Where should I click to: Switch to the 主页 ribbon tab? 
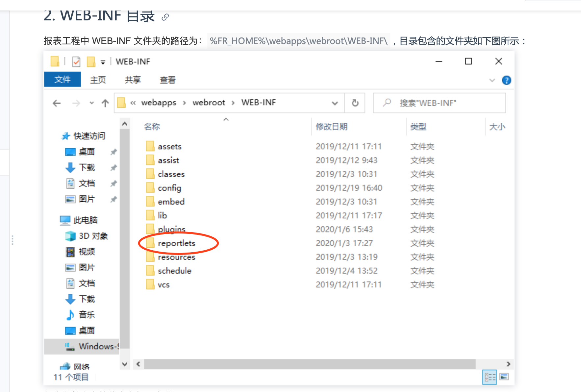[x=98, y=80]
